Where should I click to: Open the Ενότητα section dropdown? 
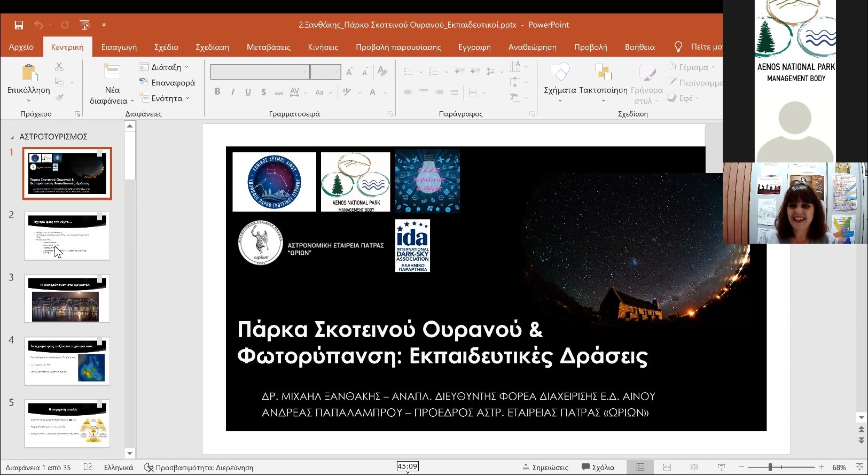point(165,98)
